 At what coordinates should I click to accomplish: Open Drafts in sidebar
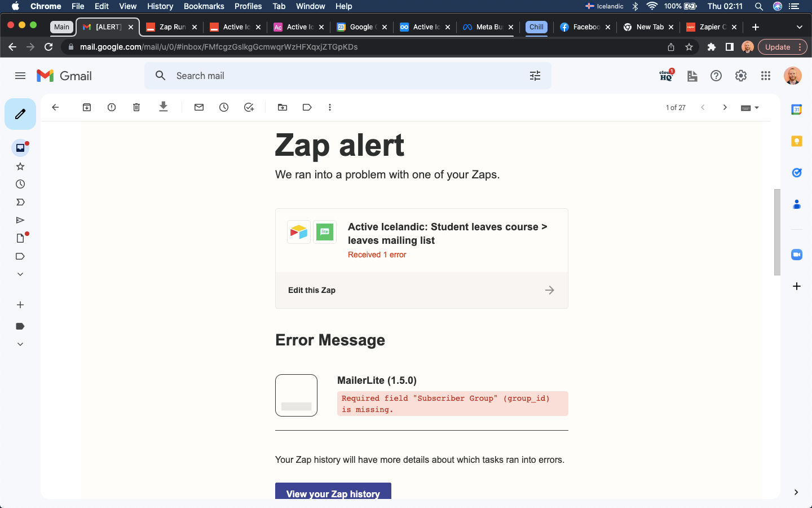pos(20,238)
